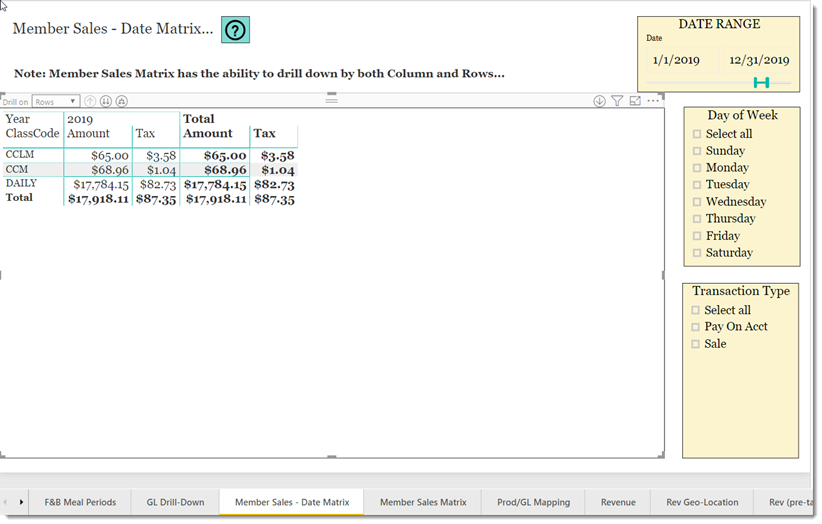Image resolution: width=822 pixels, height=524 pixels.
Task: Click the drill up arrow icon
Action: point(90,101)
